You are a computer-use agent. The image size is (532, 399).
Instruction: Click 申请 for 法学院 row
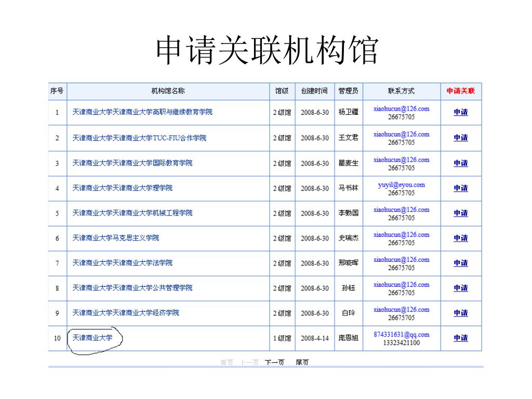(x=461, y=263)
